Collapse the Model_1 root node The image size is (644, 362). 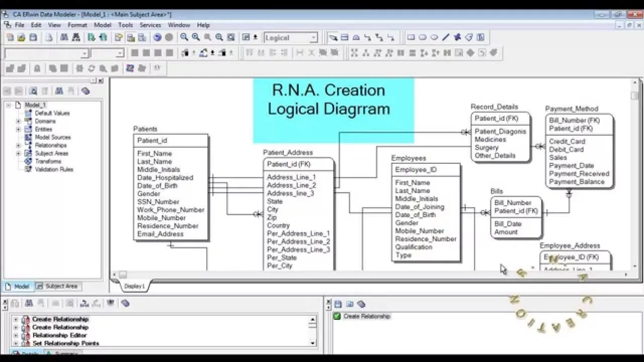[9, 105]
